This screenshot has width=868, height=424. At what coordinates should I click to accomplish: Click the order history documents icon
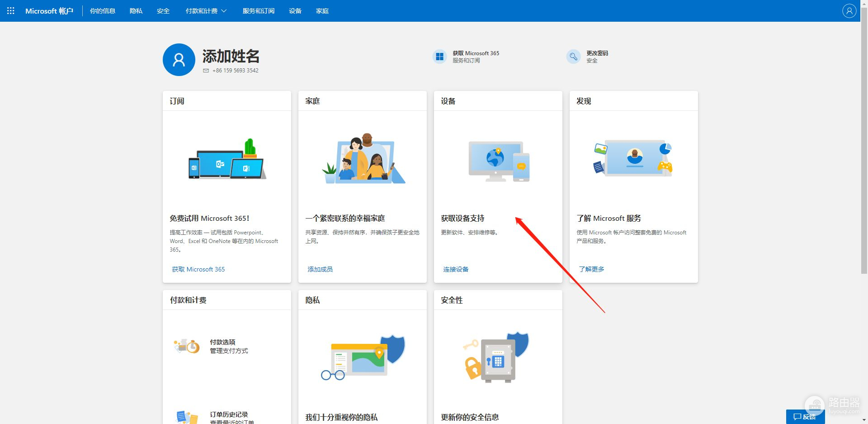[x=187, y=417]
